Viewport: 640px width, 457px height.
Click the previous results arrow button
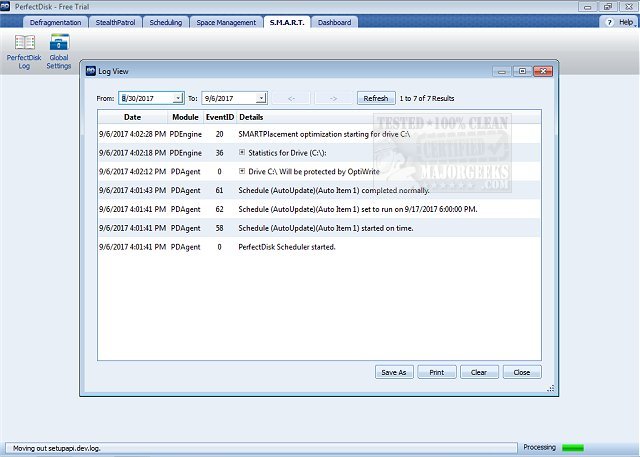(291, 98)
